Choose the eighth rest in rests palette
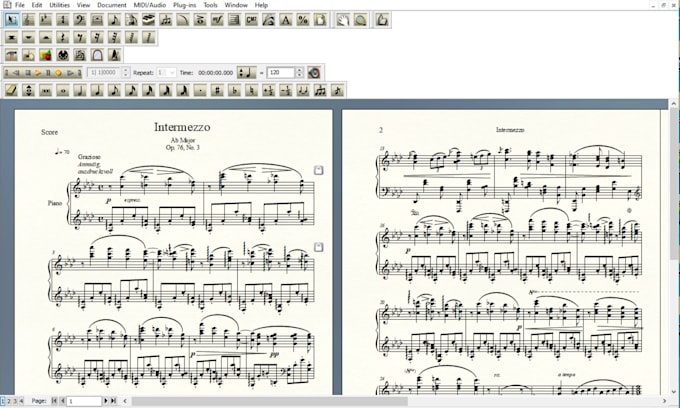Image resolution: width=680 pixels, height=408 pixels. 80,38
